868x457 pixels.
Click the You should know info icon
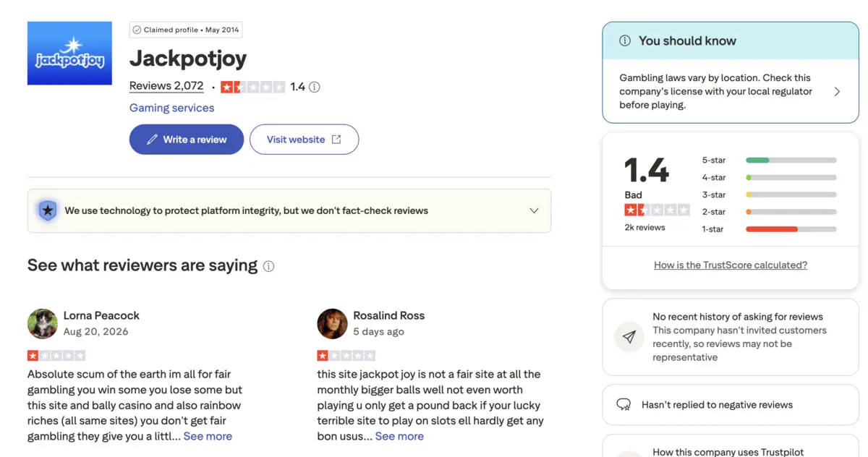click(625, 41)
